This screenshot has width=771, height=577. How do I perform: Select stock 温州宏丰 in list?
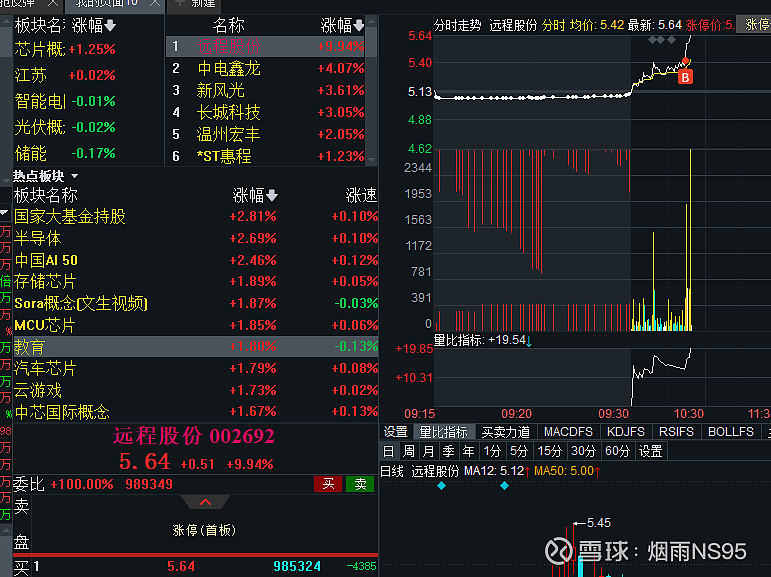tap(266, 134)
